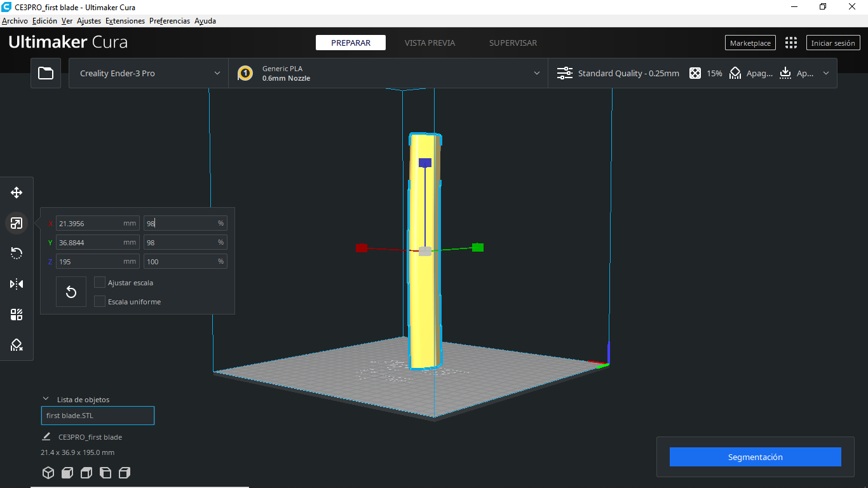Switch to right side view cube
868x488 pixels.
[x=125, y=473]
